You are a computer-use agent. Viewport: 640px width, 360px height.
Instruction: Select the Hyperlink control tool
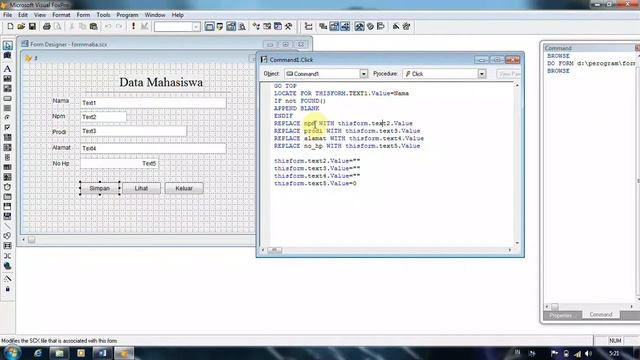(x=7, y=266)
